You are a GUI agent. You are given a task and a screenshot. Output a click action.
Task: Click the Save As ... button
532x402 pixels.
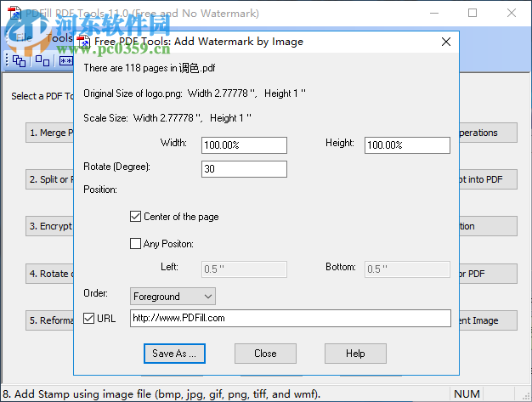[174, 354]
